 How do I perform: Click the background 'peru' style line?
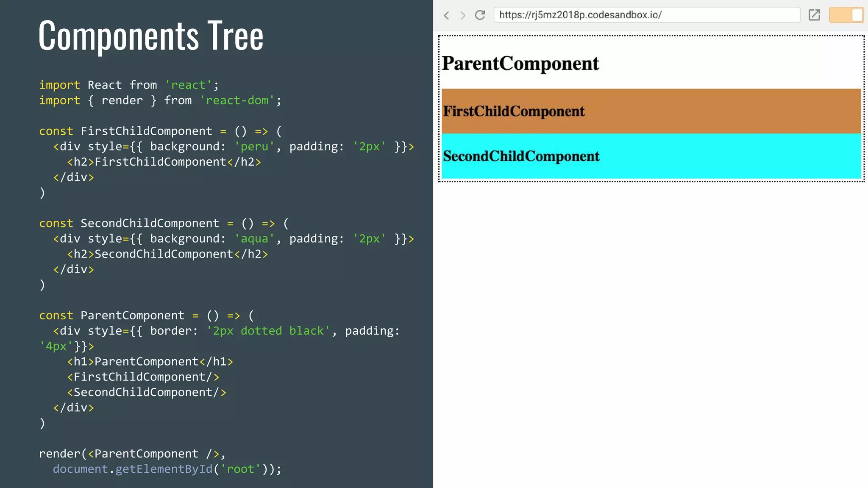coord(234,147)
